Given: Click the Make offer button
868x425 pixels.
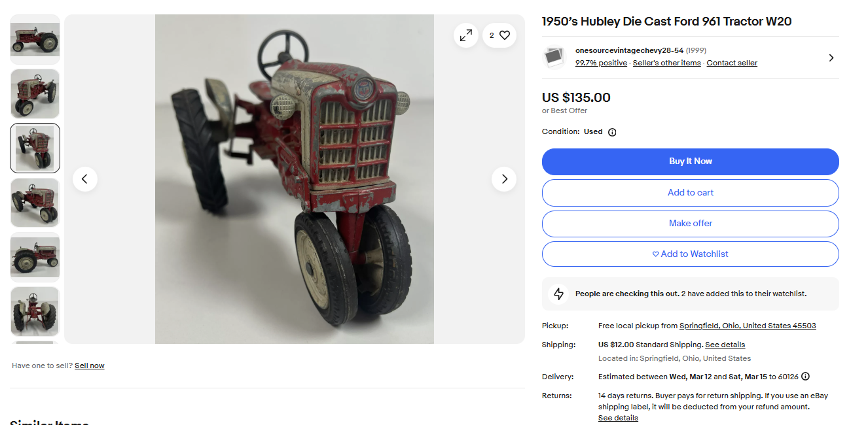Looking at the screenshot, I should 690,224.
